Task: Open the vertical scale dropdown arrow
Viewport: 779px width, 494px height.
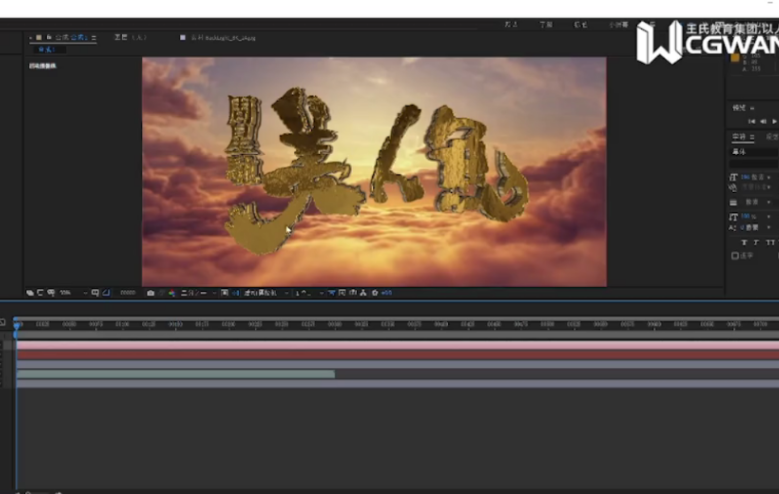Action: [769, 217]
